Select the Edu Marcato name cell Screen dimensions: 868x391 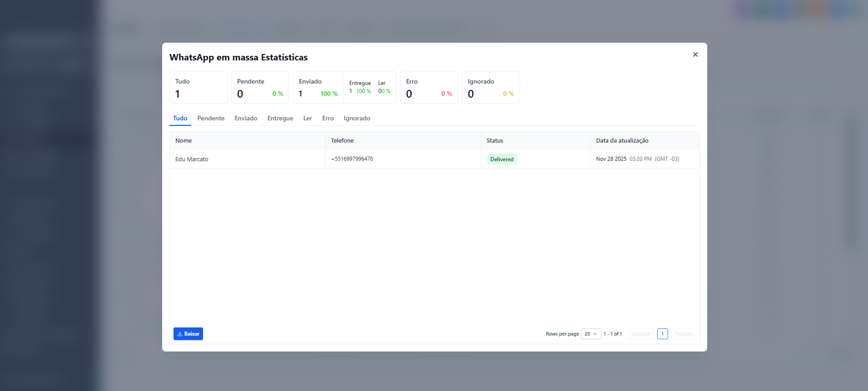[x=248, y=159]
